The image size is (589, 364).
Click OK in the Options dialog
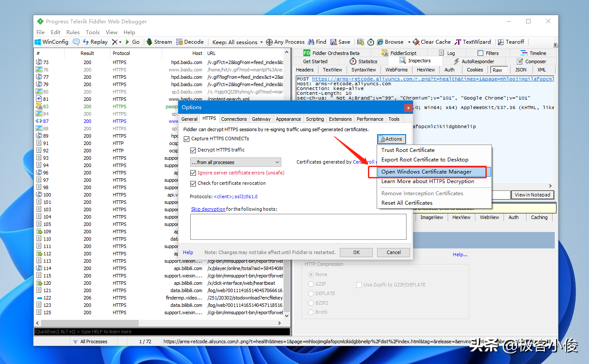(x=356, y=252)
